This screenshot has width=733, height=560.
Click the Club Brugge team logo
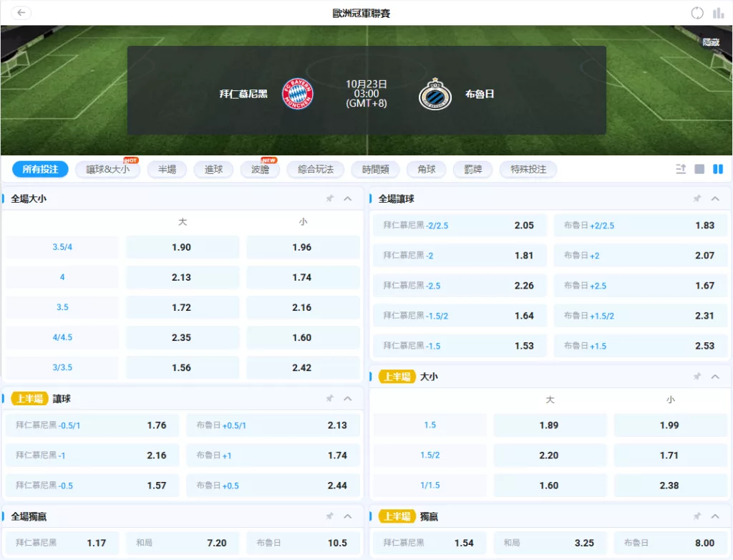435,94
